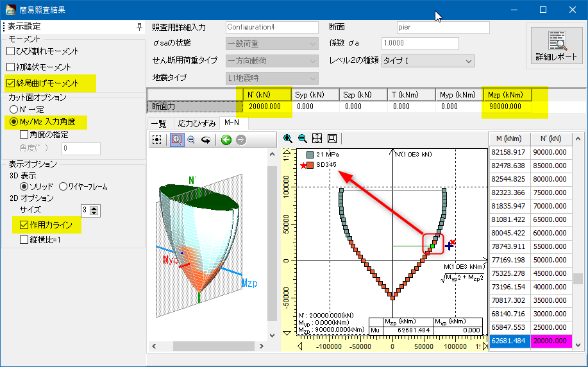Select the ソリッド radio button

(24, 186)
